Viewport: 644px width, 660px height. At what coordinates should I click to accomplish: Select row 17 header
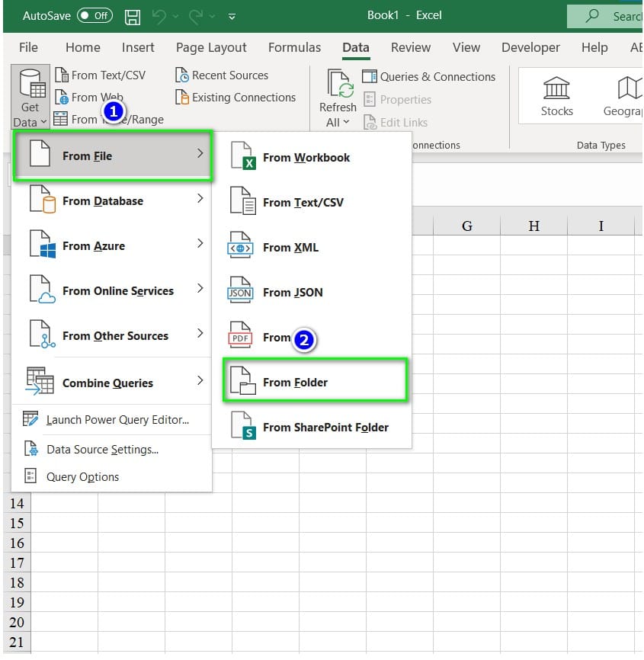pyautogui.click(x=17, y=562)
